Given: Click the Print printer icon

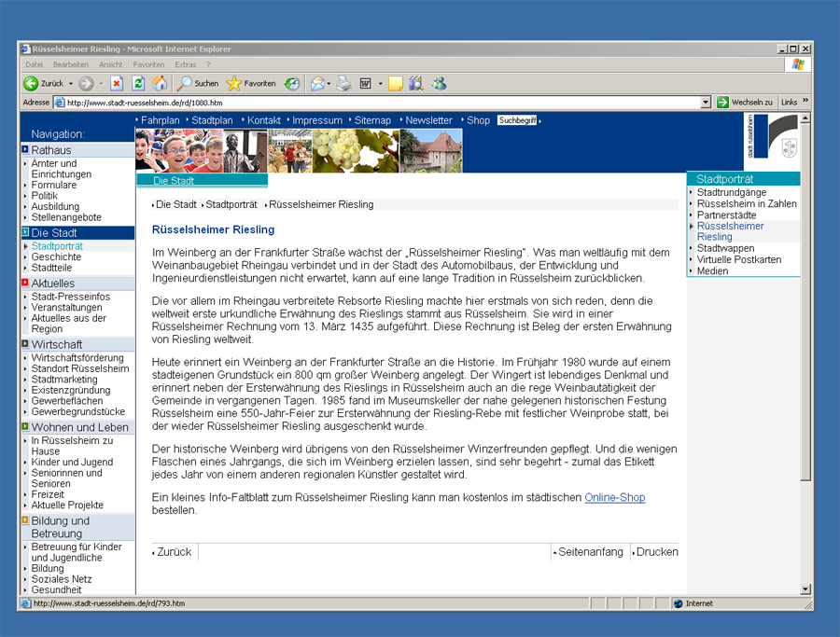Looking at the screenshot, I should point(343,84).
